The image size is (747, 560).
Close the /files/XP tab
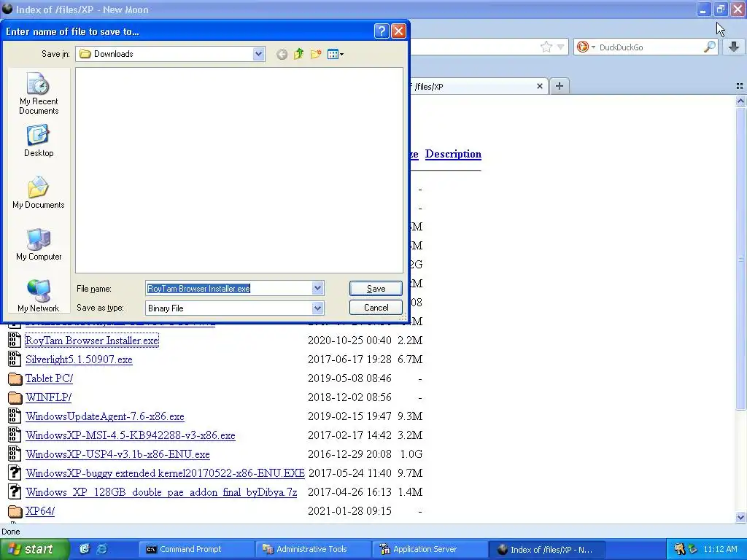539,86
